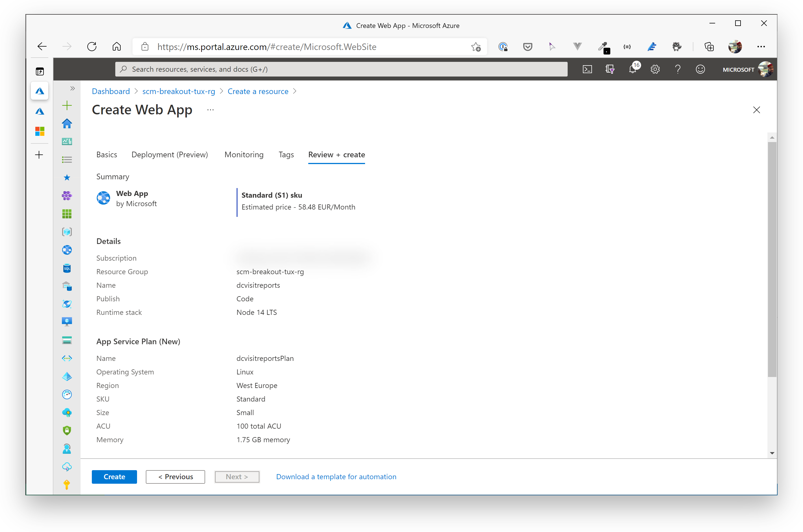Open Azure Active Directory diamond icon
The height and width of the screenshot is (532, 803).
tap(67, 376)
